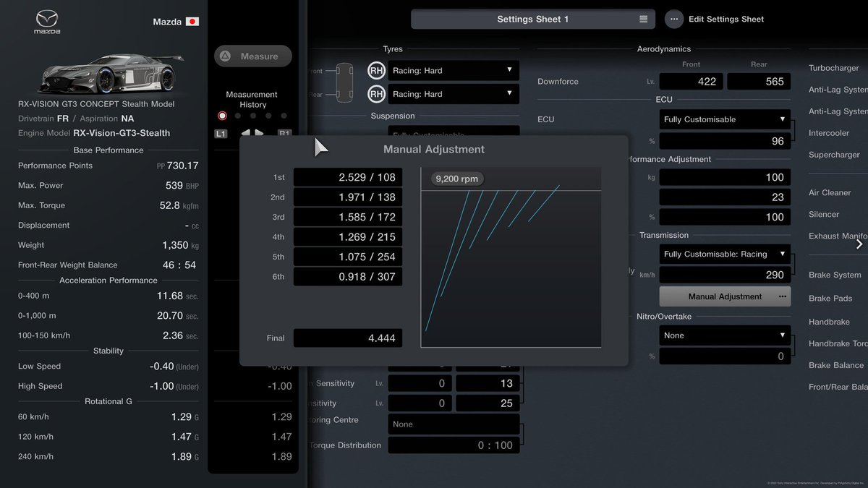Select the top speed field 290
868x488 pixels.
[x=725, y=275]
